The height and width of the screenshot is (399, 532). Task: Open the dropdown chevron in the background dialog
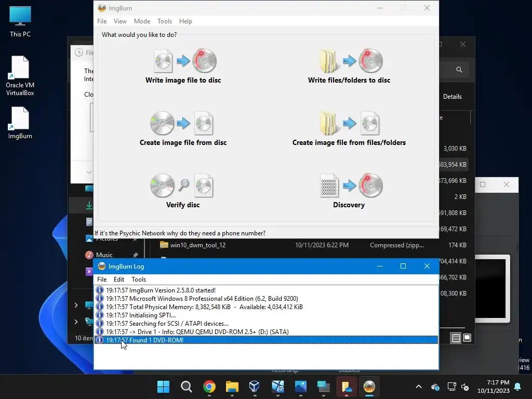coord(89,172)
